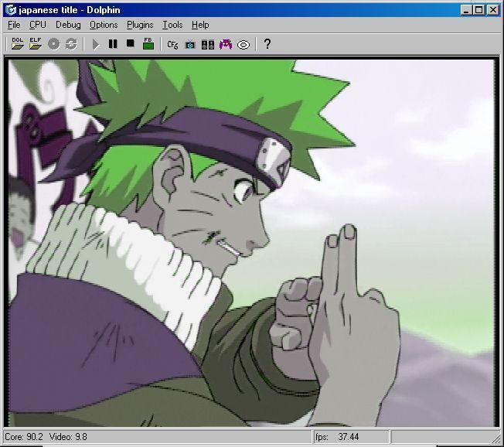Click the disc load toolbar icon
This screenshot has height=447, width=504.
click(53, 44)
